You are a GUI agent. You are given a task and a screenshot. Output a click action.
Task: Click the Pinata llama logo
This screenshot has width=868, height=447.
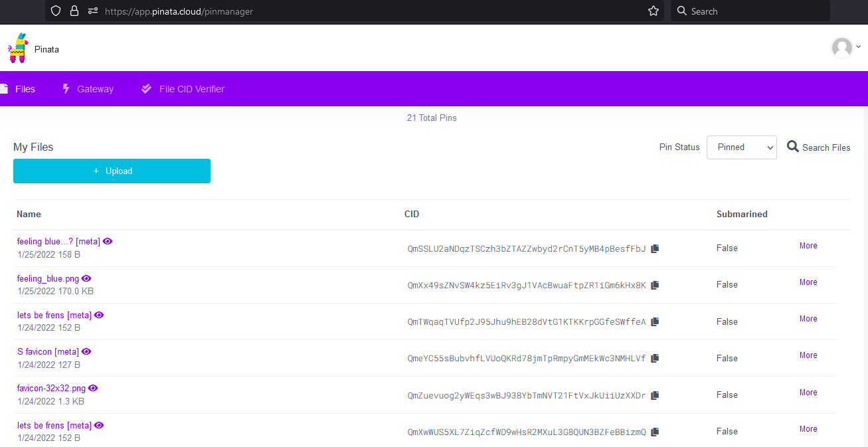tap(18, 48)
